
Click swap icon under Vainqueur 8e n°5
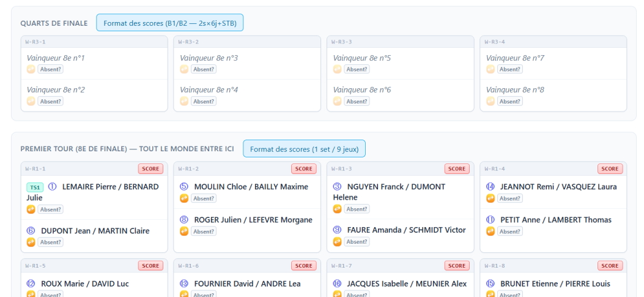(337, 69)
